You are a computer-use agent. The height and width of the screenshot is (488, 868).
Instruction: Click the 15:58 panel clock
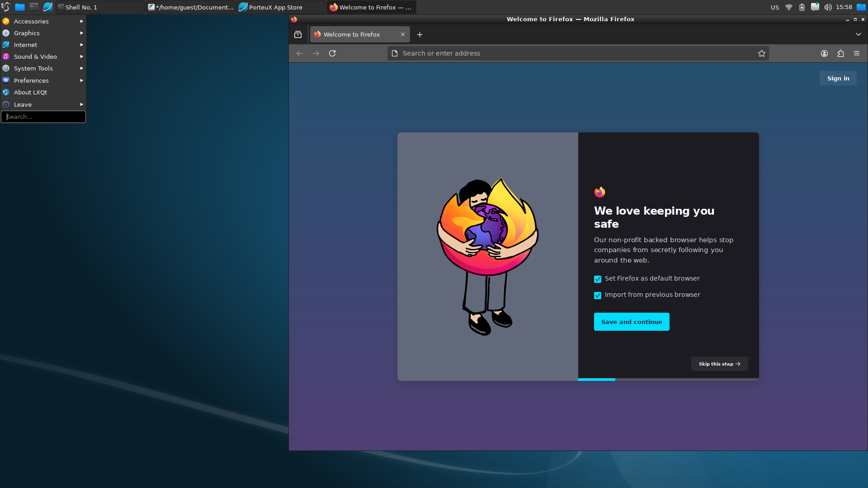(x=844, y=7)
